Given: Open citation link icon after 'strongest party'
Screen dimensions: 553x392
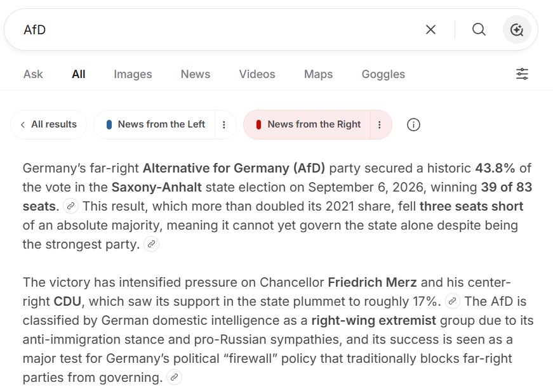Looking at the screenshot, I should (151, 244).
